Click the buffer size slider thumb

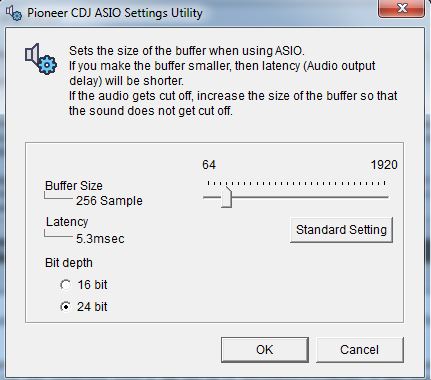[x=226, y=197]
